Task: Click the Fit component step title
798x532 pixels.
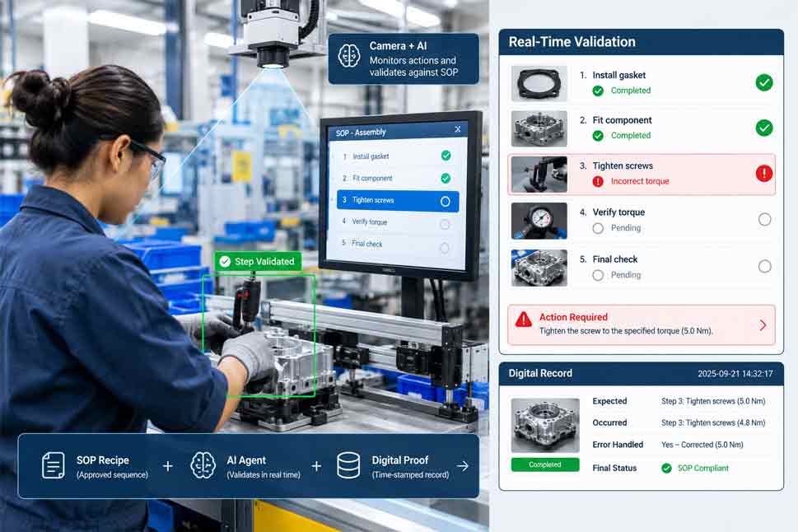Action: click(x=622, y=121)
